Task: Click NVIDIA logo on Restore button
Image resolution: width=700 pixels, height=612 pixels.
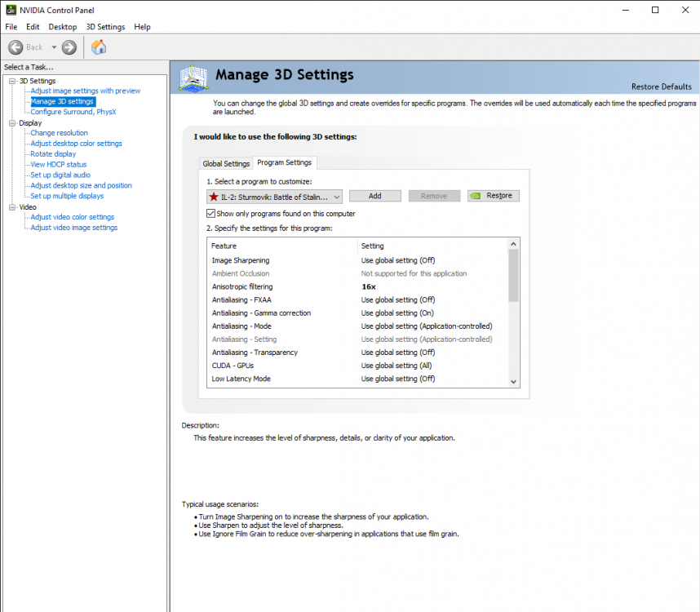Action: 476,196
